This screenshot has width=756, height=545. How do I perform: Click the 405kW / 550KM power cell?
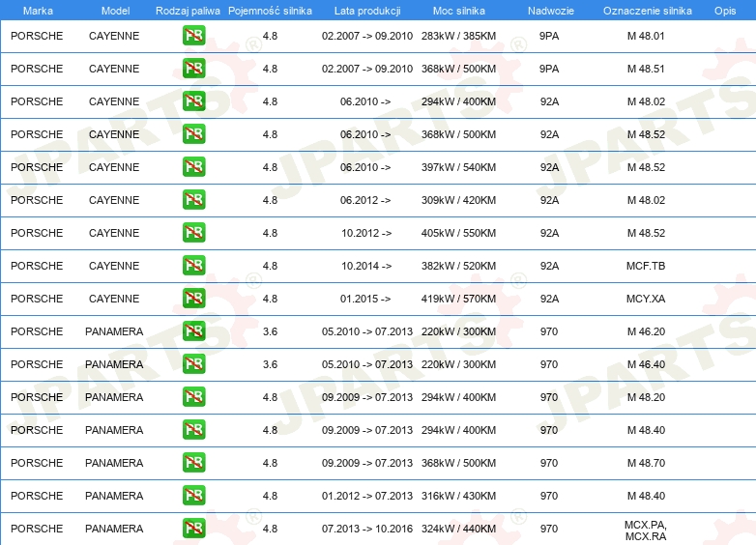458,233
